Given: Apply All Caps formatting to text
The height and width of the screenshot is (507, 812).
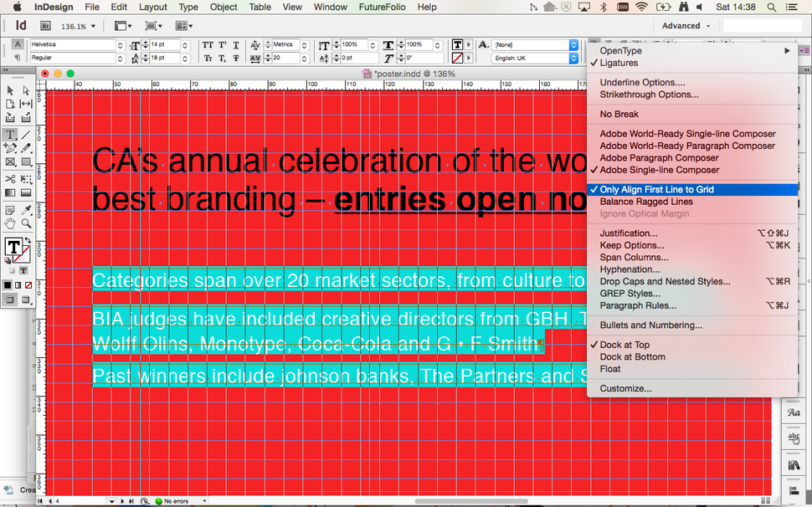Looking at the screenshot, I should [206, 44].
